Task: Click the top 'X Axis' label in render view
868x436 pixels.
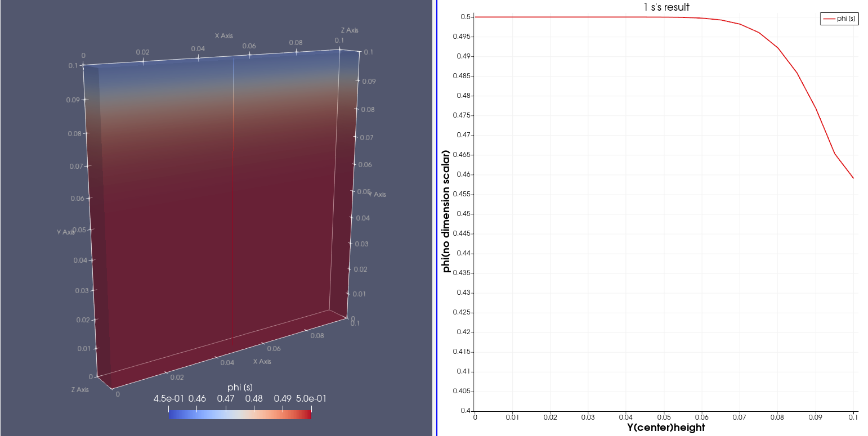Action: [223, 36]
